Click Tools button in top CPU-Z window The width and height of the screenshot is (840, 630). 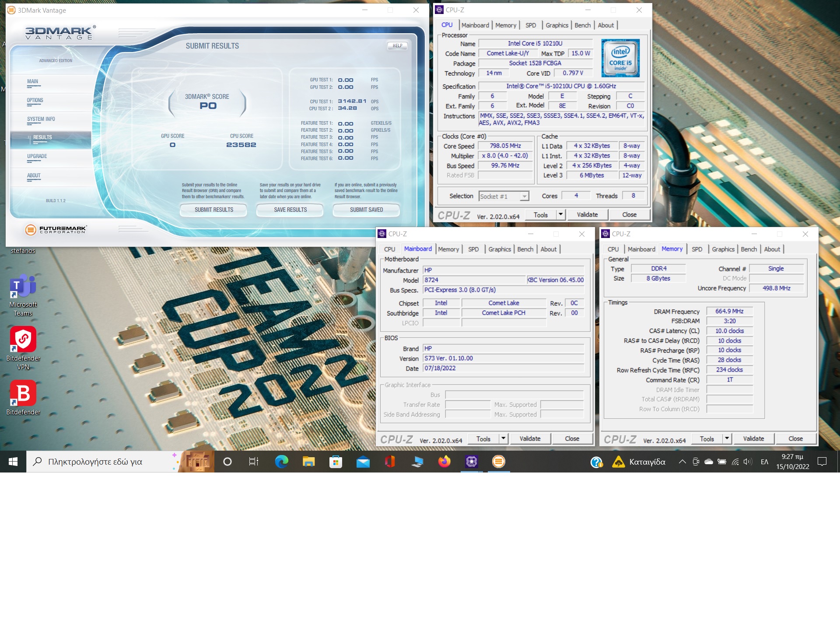[540, 214]
